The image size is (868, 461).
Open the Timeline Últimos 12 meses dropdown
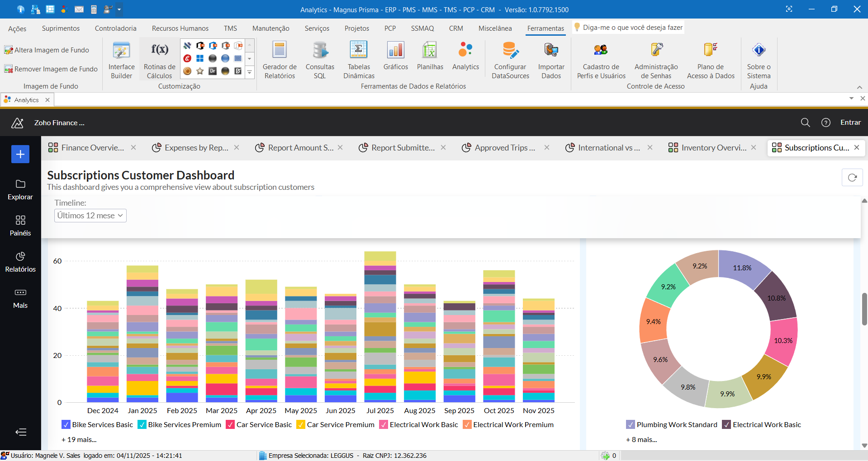click(90, 216)
